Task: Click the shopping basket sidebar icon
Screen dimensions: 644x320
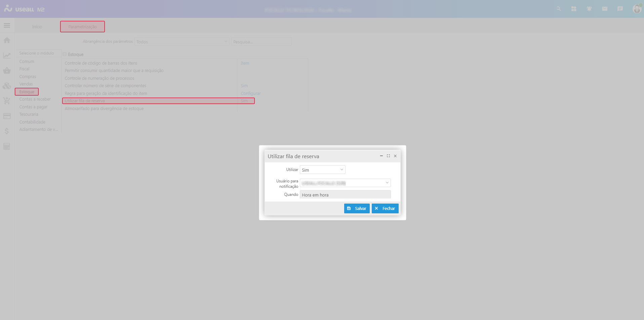Action: pos(7,71)
